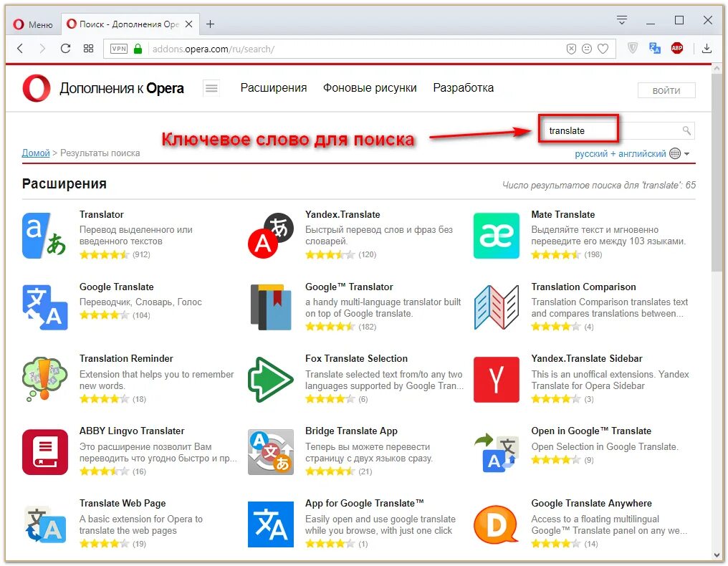Reload the page
This screenshot has width=728, height=566.
point(65,48)
